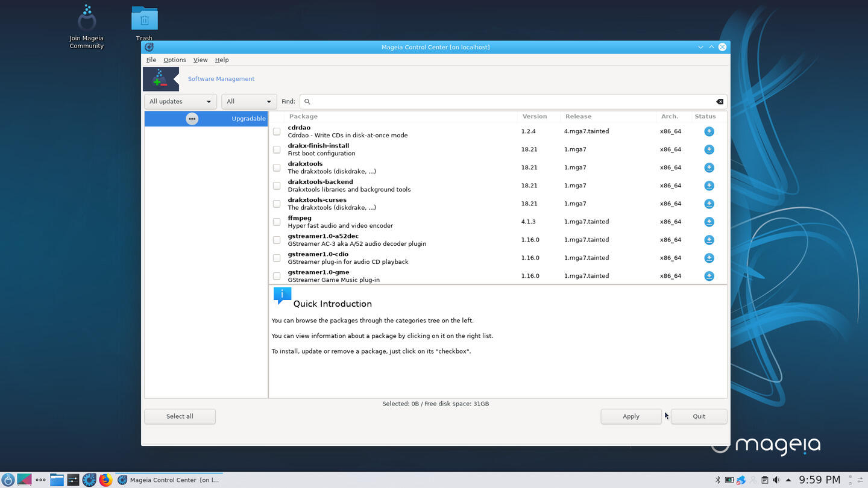868x488 pixels.
Task: Click the status icon for ffmpeg
Action: point(709,222)
